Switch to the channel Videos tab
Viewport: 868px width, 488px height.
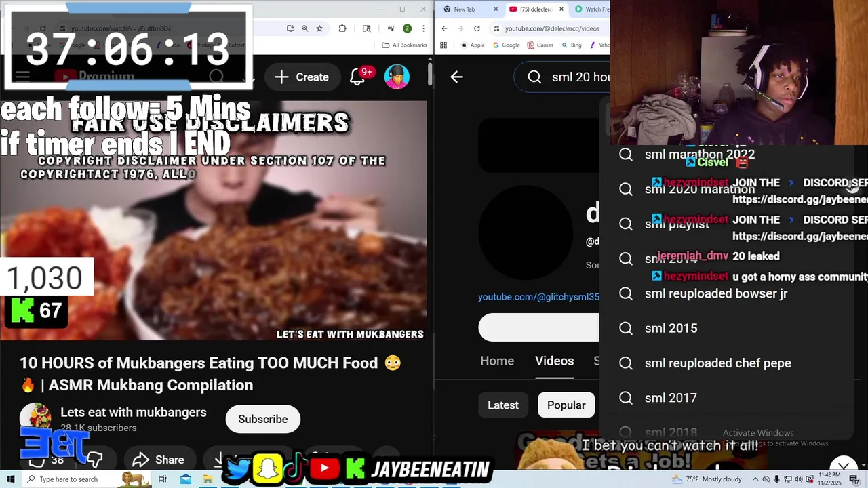click(555, 361)
